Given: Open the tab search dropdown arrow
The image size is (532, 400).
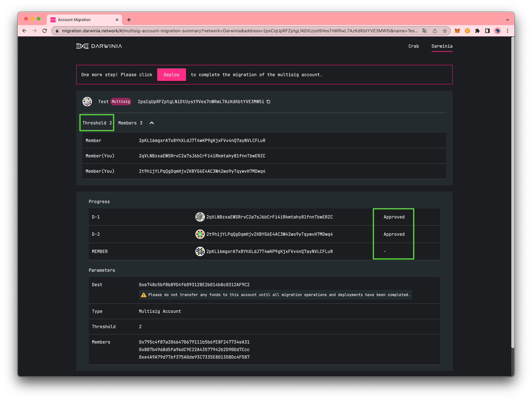Looking at the screenshot, I should point(507,20).
